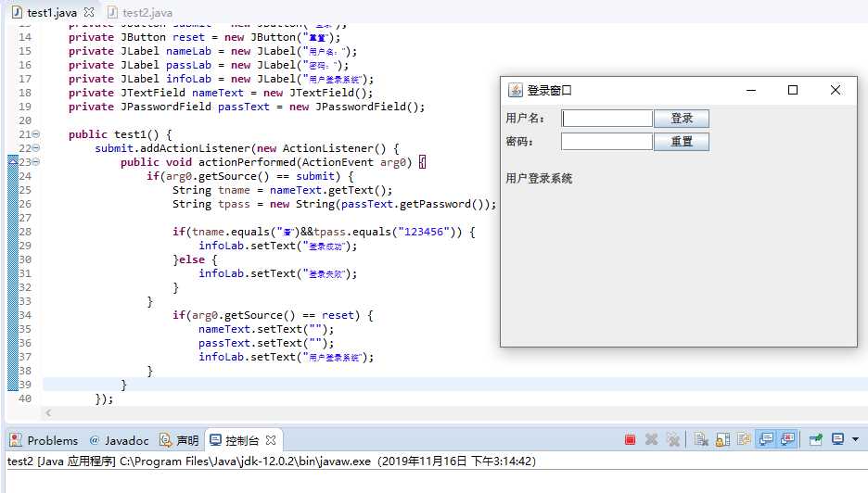Click "getPassword()" call on line 26
The height and width of the screenshot is (493, 868).
(x=443, y=204)
